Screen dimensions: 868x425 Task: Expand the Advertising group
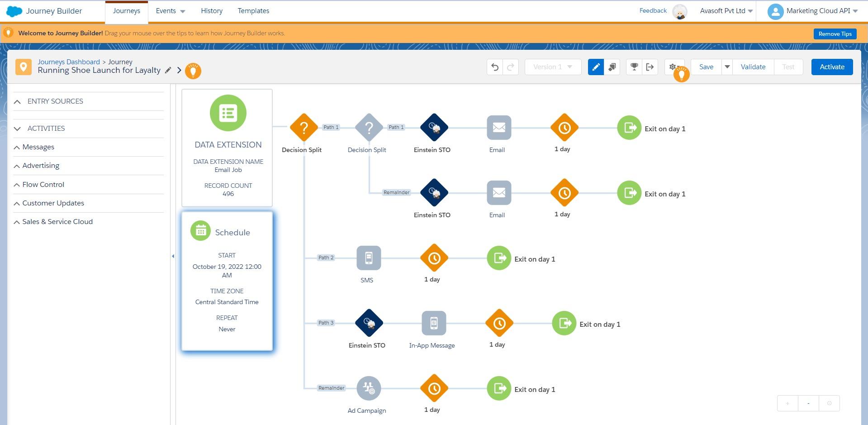click(x=17, y=166)
